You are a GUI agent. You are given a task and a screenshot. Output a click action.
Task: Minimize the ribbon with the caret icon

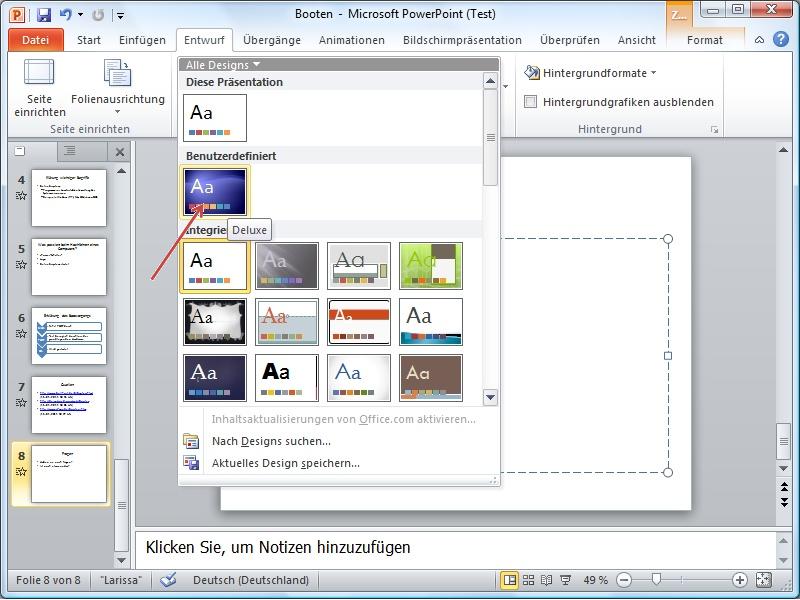click(759, 40)
